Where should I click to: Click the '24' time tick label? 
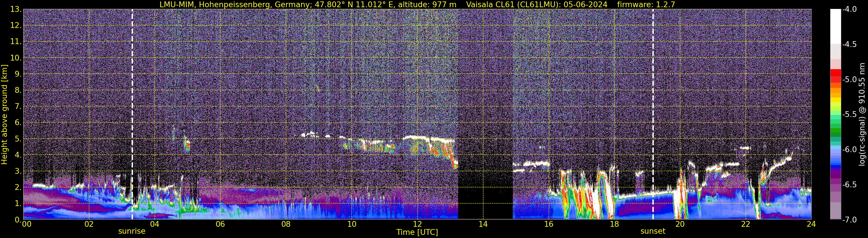(811, 224)
